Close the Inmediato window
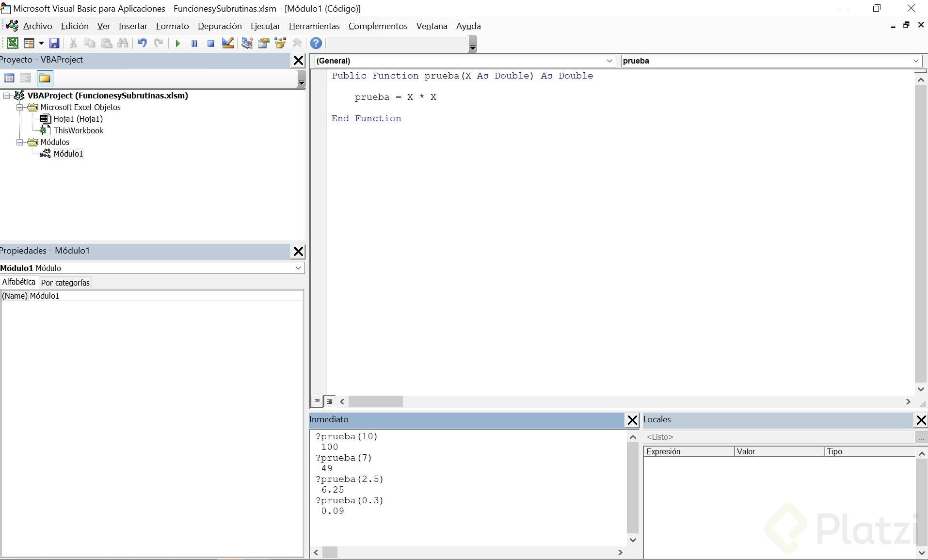This screenshot has height=560, width=928. pyautogui.click(x=632, y=420)
